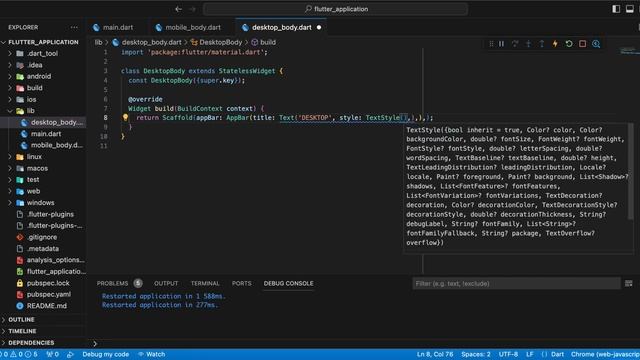Click the debug Step Out icon
The image size is (640, 360).
pyautogui.click(x=542, y=44)
